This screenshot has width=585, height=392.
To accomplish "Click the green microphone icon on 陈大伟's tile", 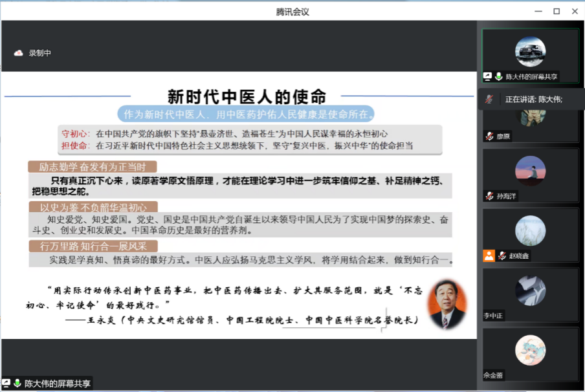I will coord(498,76).
